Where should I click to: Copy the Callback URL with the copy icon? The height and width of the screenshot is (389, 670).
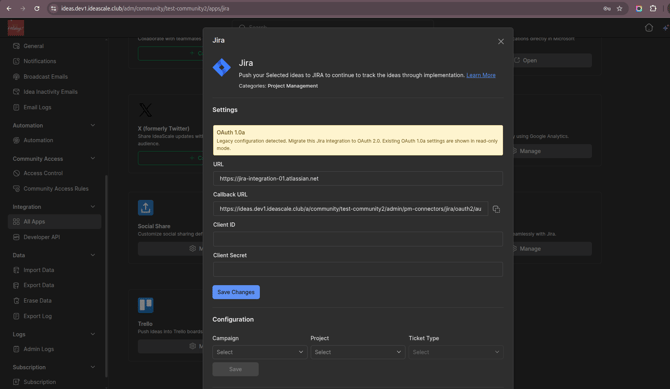click(496, 209)
